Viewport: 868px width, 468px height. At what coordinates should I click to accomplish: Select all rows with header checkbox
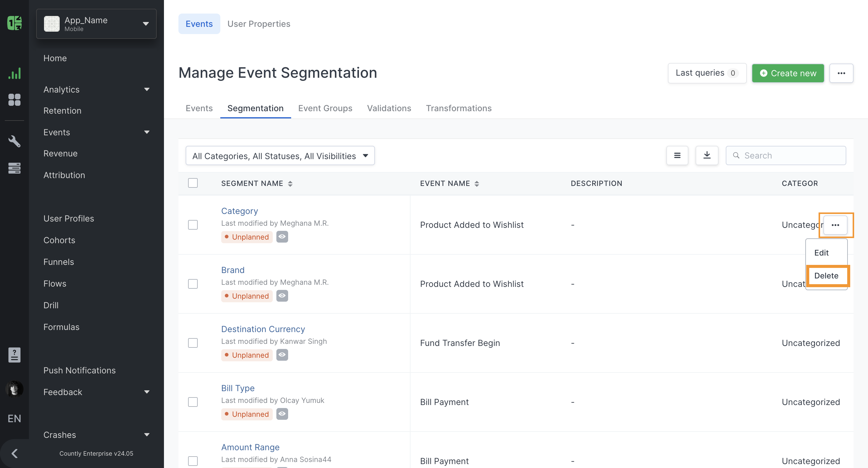click(193, 183)
